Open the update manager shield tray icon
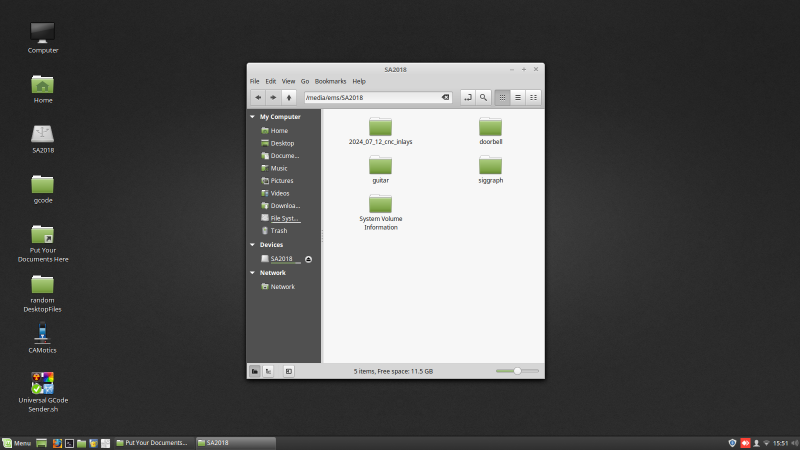 click(x=732, y=443)
